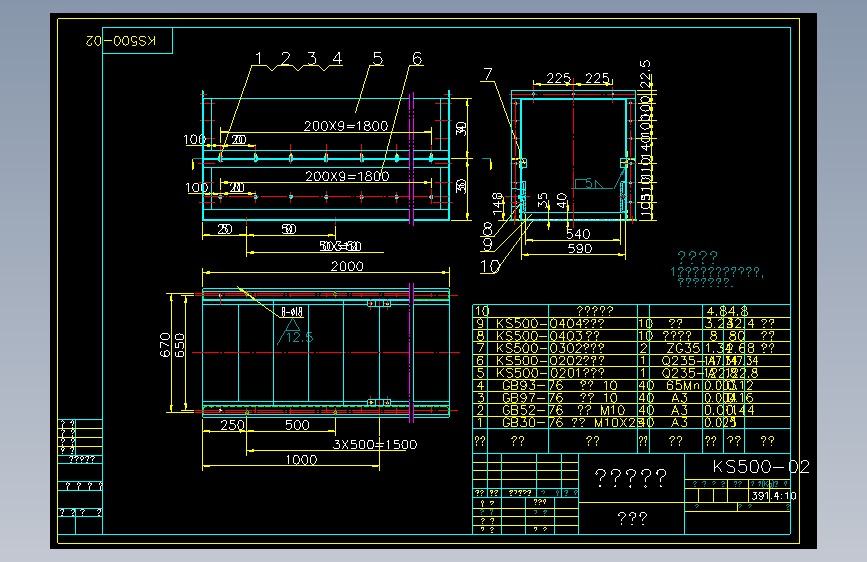867x562 pixels.
Task: Click callout number 7 beside the side view
Action: click(488, 74)
